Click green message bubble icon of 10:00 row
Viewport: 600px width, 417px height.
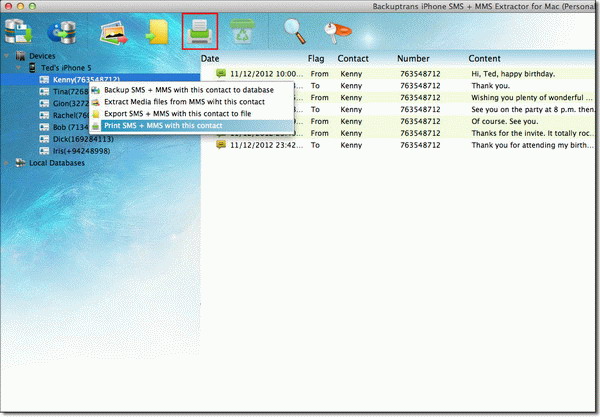click(x=221, y=73)
